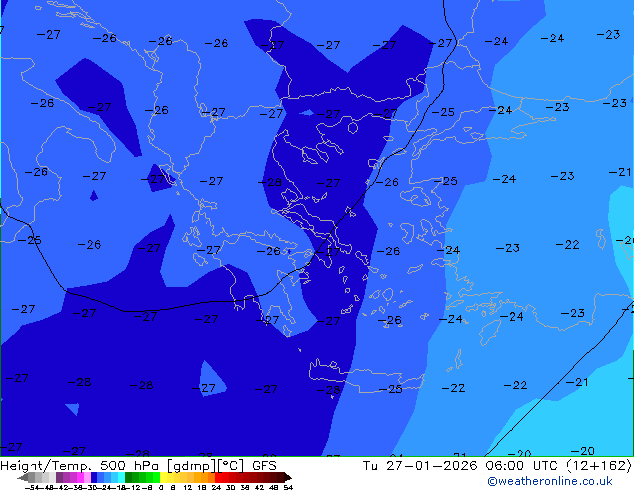Screen dimensions: 634x490
Task: Click the '-25' label over central Crete
Action: pyautogui.click(x=391, y=389)
